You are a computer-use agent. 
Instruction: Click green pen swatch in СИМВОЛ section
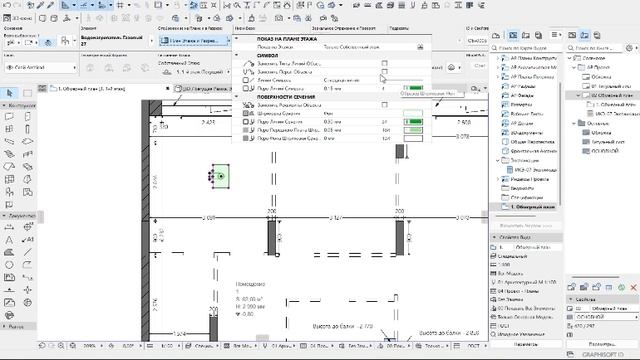413,88
